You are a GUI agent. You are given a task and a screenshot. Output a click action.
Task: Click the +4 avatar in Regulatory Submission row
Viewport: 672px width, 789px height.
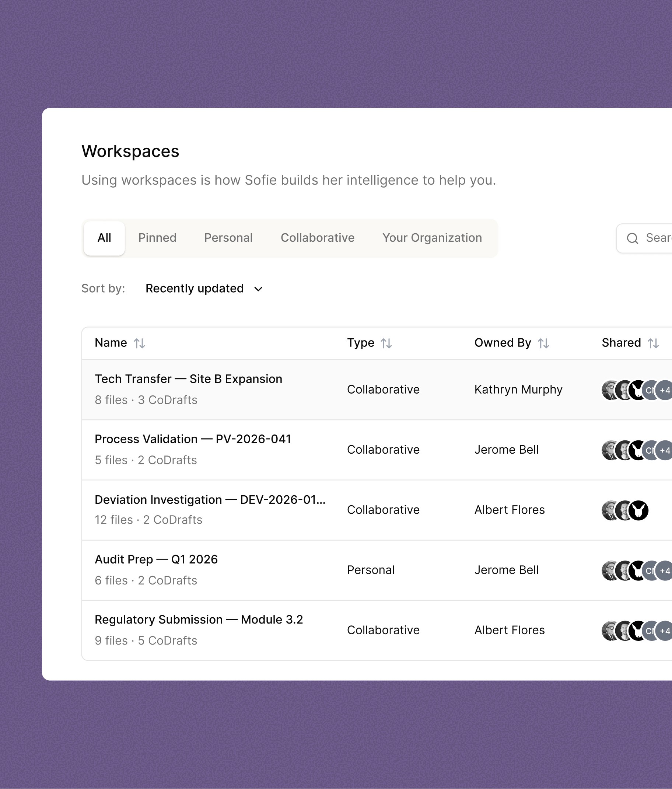(665, 631)
